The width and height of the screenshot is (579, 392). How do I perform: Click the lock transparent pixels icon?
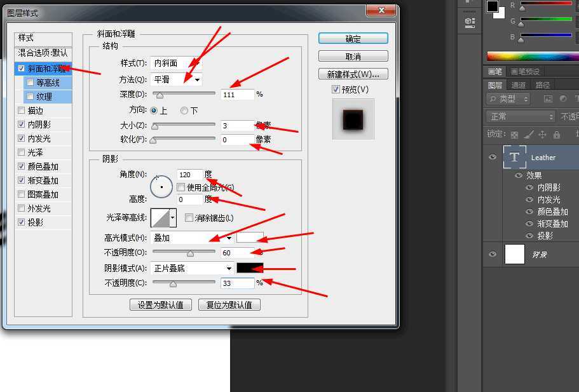coord(514,134)
